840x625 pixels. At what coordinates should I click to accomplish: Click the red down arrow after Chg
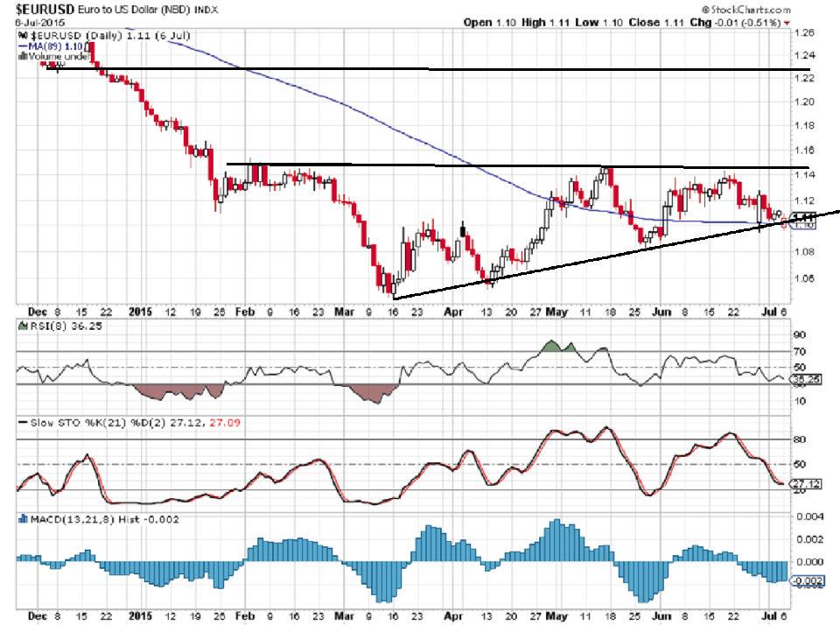787,23
